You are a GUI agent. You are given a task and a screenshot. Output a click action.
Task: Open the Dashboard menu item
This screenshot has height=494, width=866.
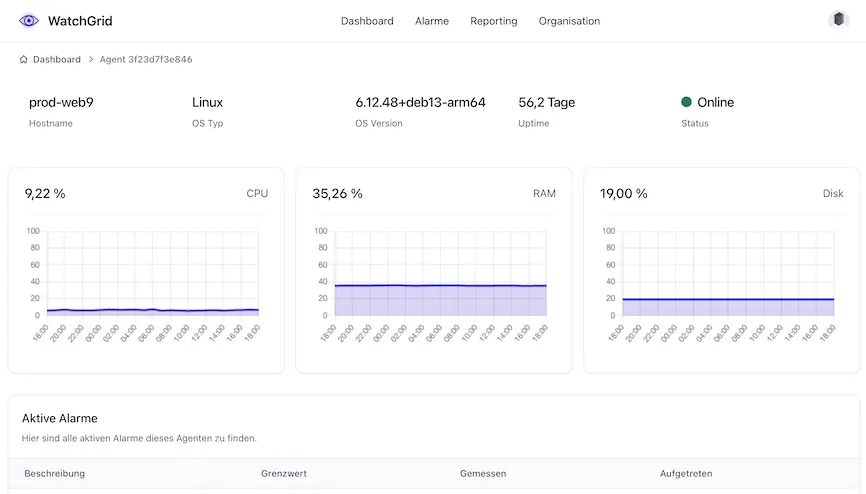tap(367, 21)
